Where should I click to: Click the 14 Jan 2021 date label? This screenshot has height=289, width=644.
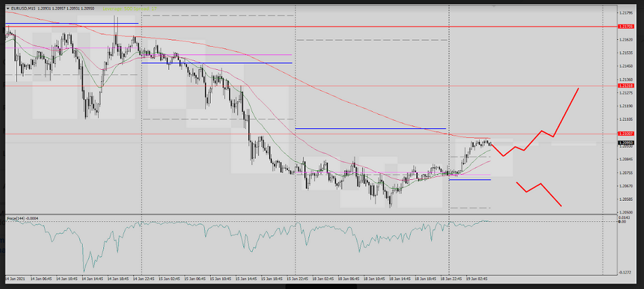18,279
